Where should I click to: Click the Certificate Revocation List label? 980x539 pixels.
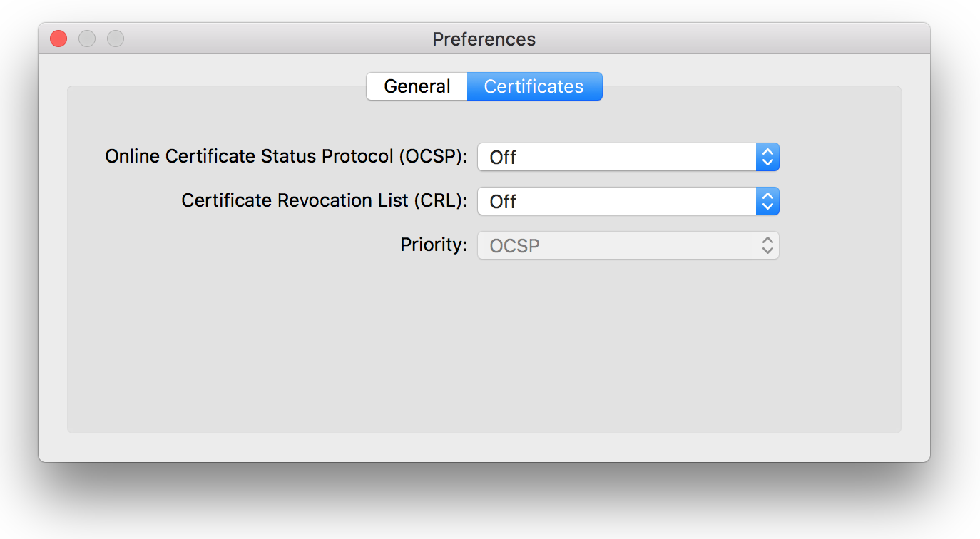pyautogui.click(x=324, y=200)
